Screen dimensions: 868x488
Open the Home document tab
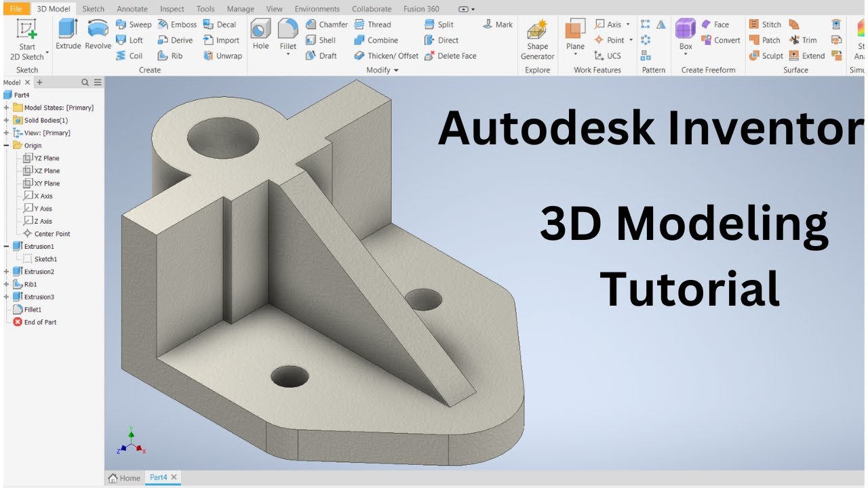(124, 478)
